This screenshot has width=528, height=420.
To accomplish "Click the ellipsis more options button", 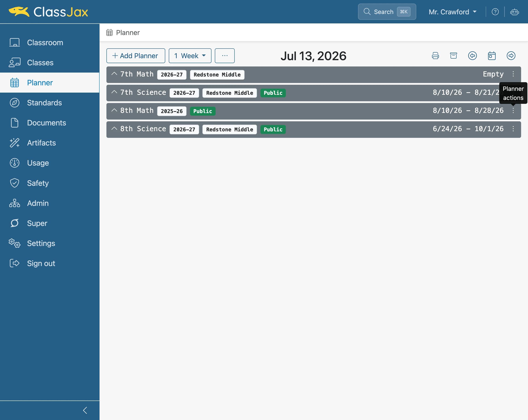I will pos(225,56).
